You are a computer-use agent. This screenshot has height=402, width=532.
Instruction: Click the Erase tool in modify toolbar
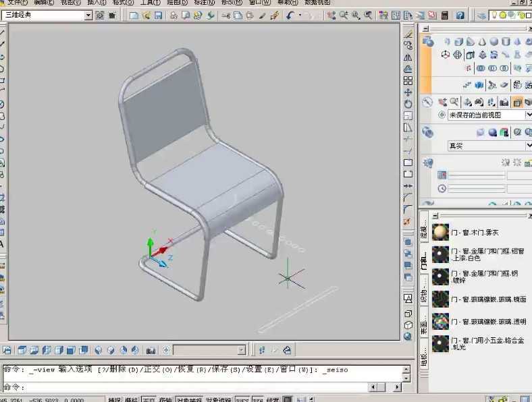408,34
